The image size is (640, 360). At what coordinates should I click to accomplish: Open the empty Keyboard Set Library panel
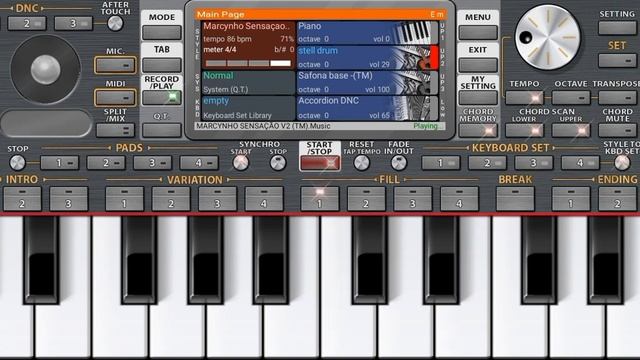click(x=249, y=108)
